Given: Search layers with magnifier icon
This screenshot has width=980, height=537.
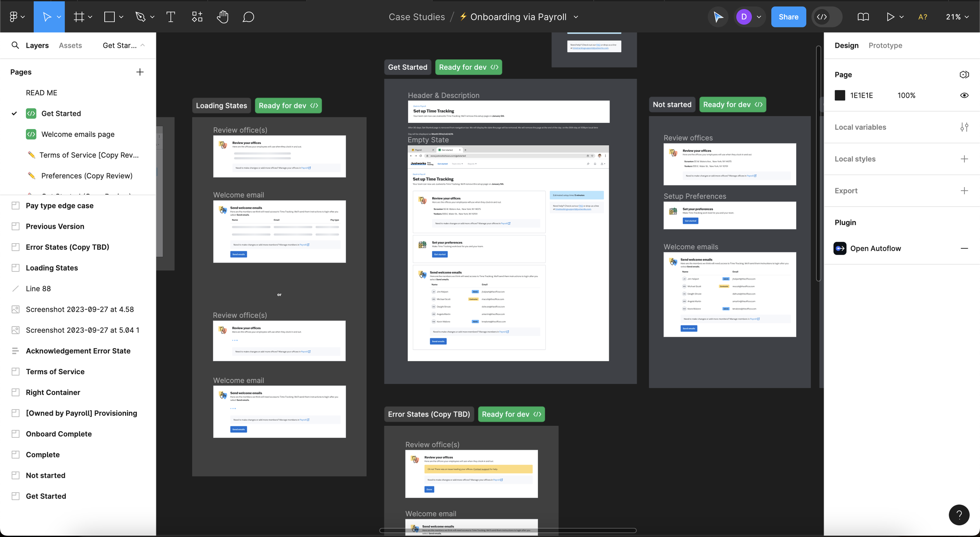Looking at the screenshot, I should point(15,45).
